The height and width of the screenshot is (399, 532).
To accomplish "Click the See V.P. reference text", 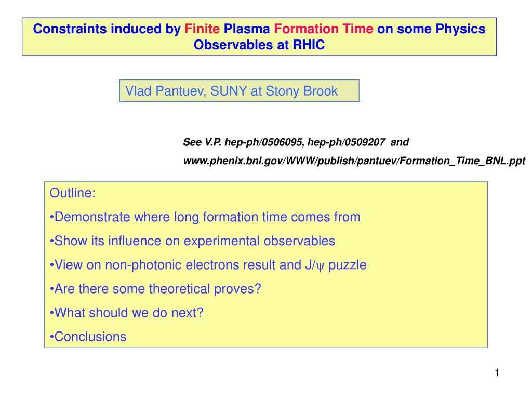I will [202, 142].
